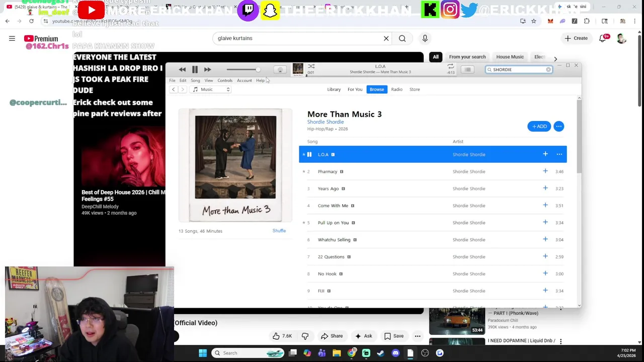Add the album with the ADD button

539,126
